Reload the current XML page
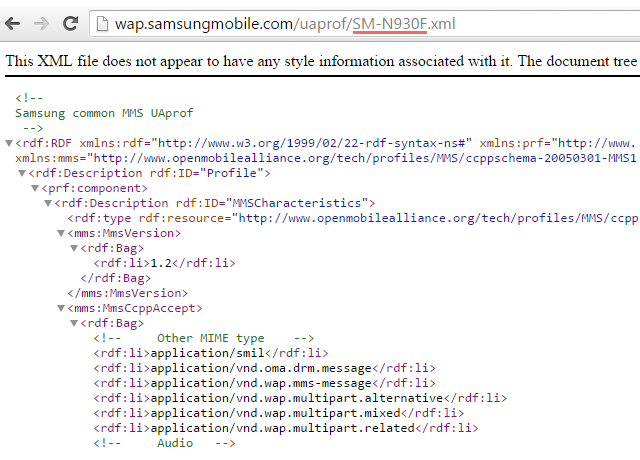640x460 pixels. (70, 23)
